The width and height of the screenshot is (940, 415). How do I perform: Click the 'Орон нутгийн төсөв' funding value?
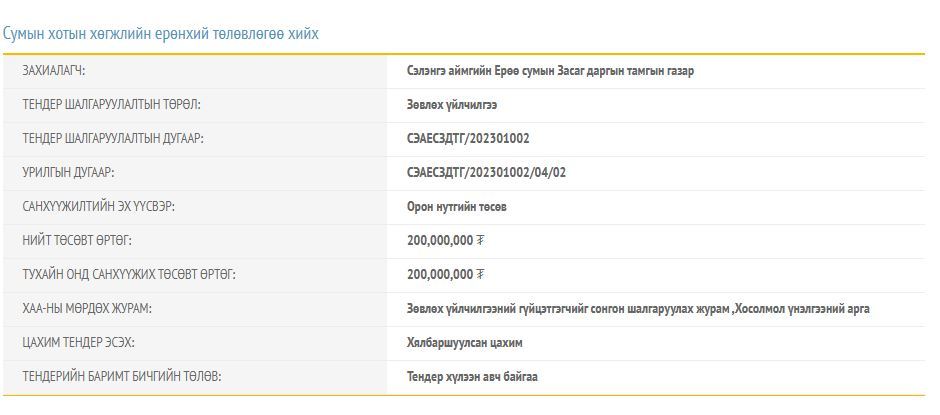point(457,207)
